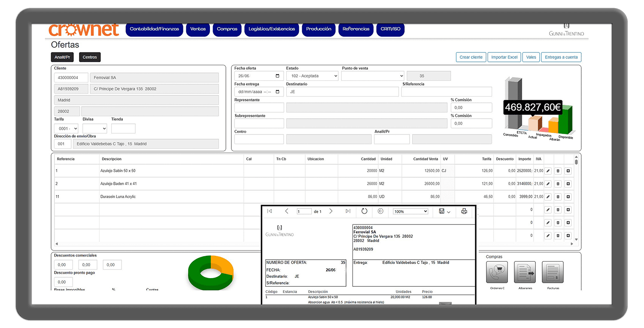The image size is (644, 328).
Task: Open the Contabilidad/Finanzas menu
Action: click(155, 29)
